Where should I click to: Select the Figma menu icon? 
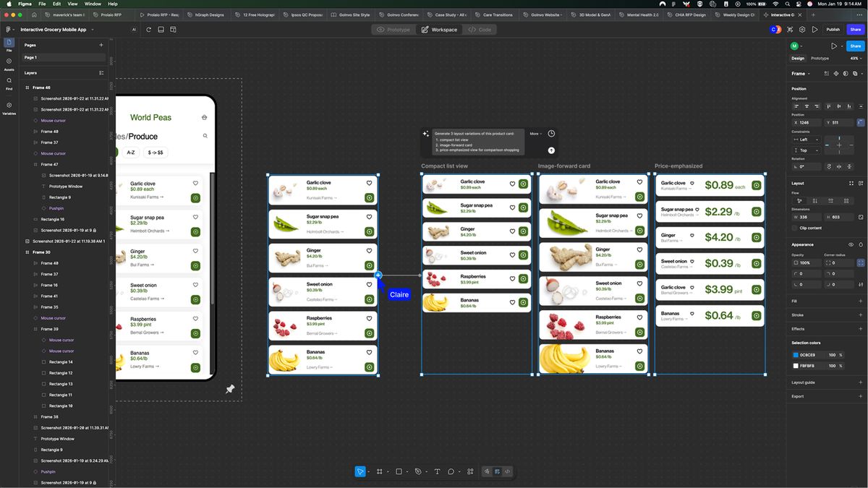coord(9,29)
